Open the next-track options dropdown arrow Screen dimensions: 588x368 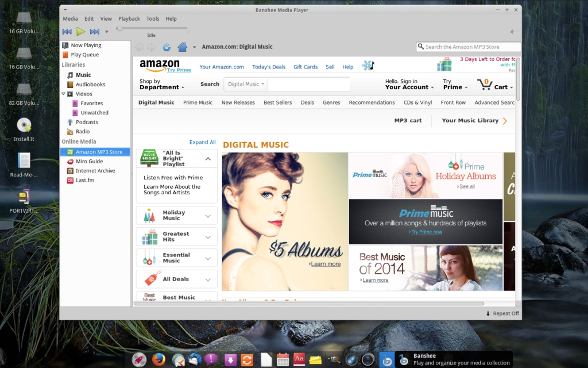pos(106,32)
